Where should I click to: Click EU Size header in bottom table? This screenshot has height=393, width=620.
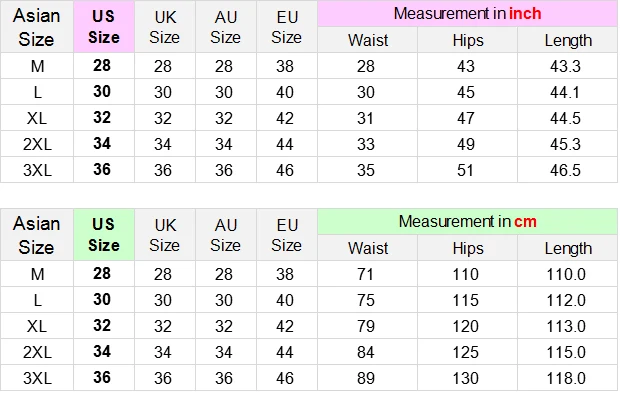(x=287, y=235)
